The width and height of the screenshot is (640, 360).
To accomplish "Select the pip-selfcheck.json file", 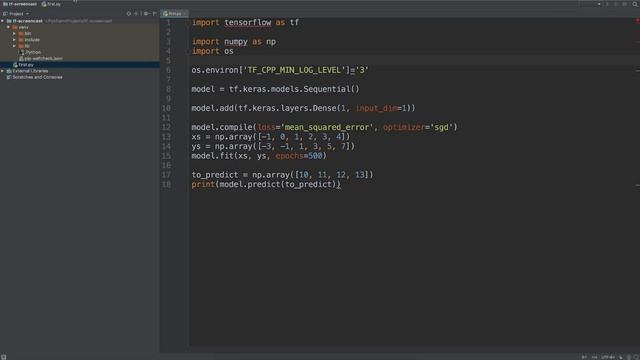I will 41,58.
